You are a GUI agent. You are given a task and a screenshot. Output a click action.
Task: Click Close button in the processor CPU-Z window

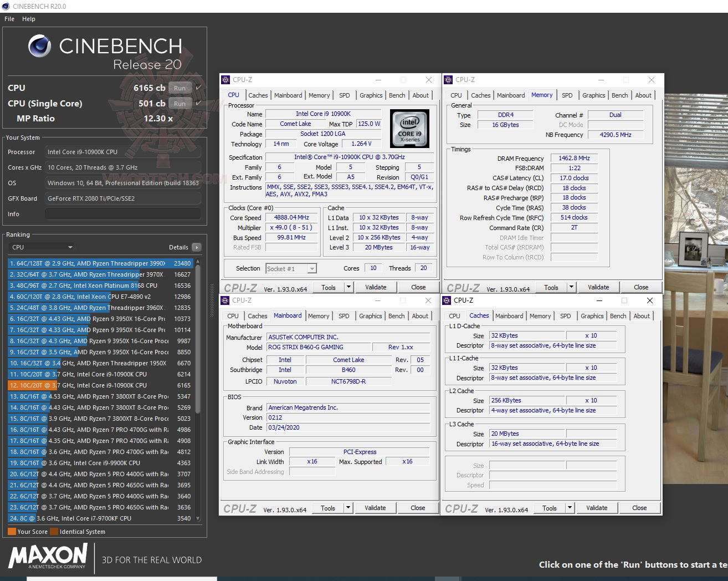pos(418,287)
